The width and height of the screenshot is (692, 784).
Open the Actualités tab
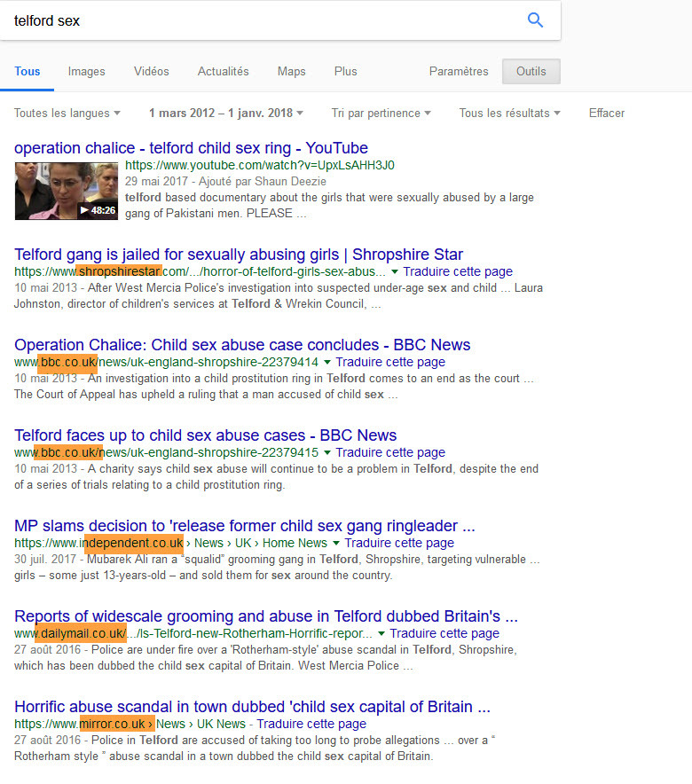[x=223, y=72]
